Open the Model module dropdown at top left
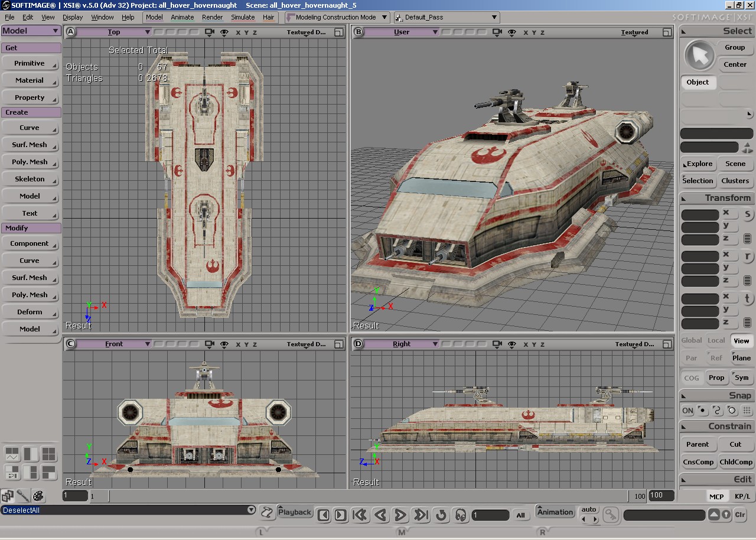Image resolution: width=756 pixels, height=540 pixels. (x=31, y=31)
